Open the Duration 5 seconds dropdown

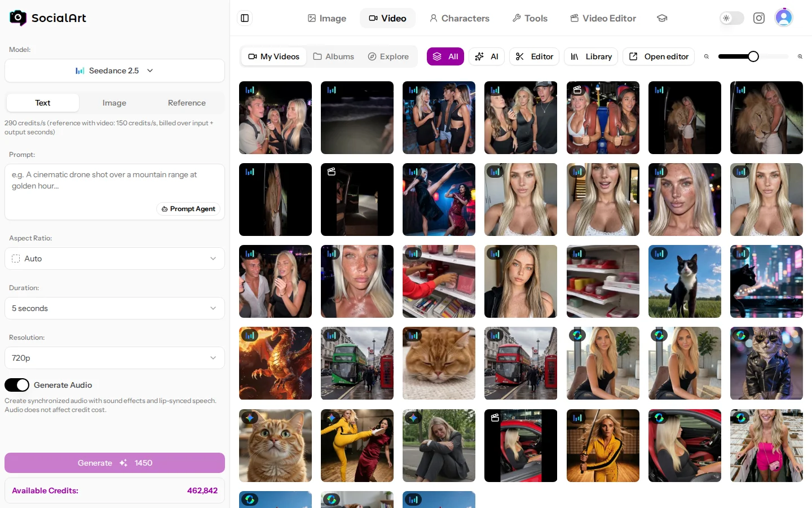point(114,308)
